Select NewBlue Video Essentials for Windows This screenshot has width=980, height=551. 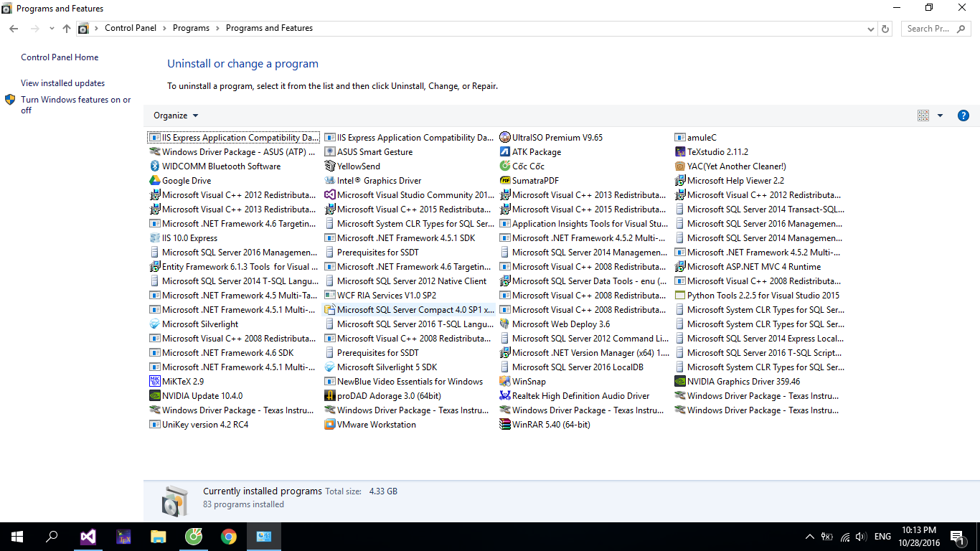404,382
